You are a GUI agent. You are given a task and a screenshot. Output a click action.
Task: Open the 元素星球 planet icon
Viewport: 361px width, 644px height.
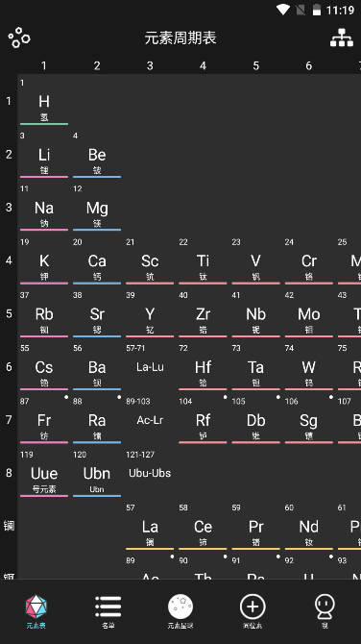(x=180, y=607)
